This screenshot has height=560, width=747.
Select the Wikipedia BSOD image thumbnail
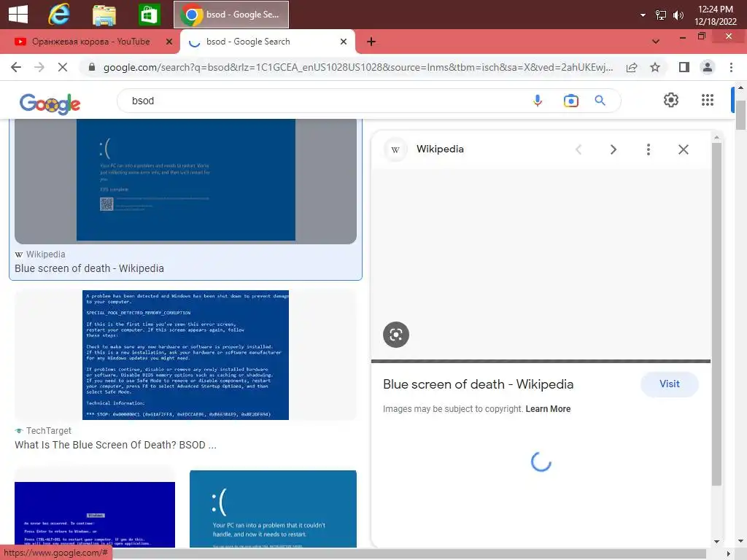(185, 181)
